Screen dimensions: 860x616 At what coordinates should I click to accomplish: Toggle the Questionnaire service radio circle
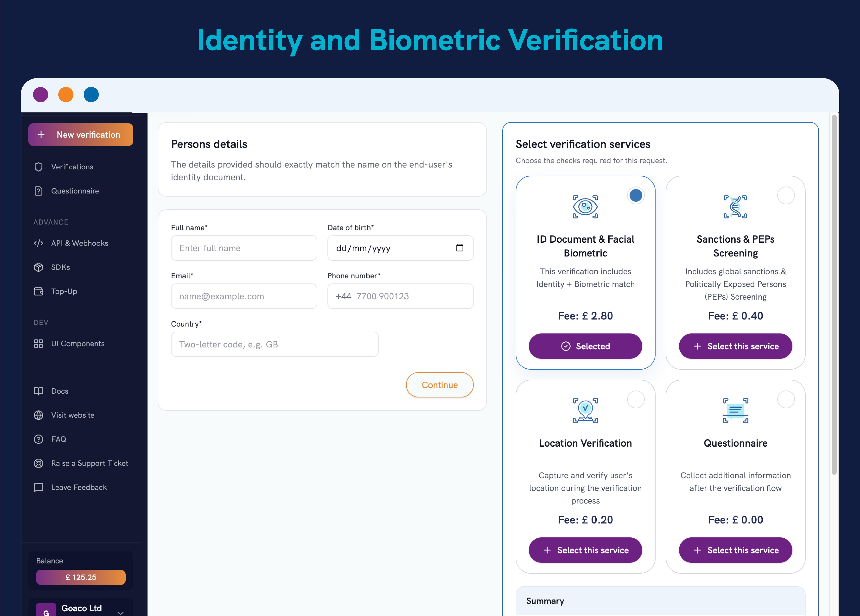point(786,400)
